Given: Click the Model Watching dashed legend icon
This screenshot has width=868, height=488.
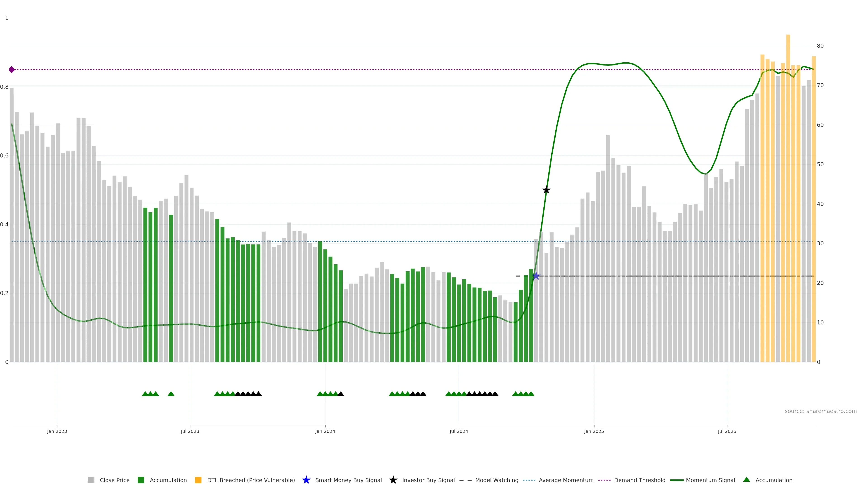Looking at the screenshot, I should 465,480.
